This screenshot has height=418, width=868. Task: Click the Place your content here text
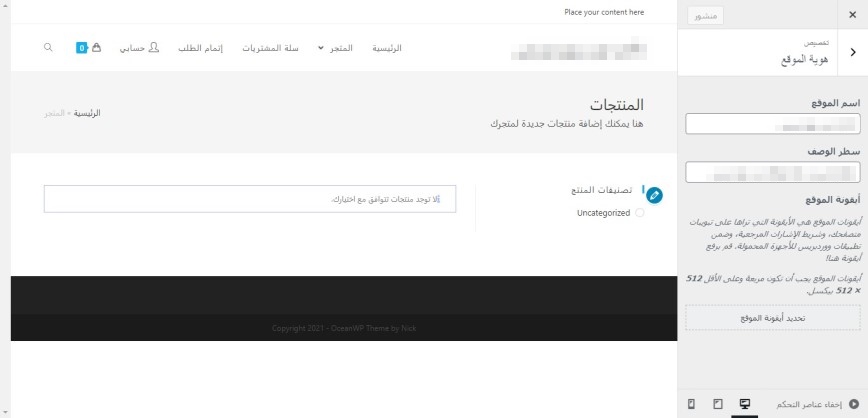(x=604, y=12)
